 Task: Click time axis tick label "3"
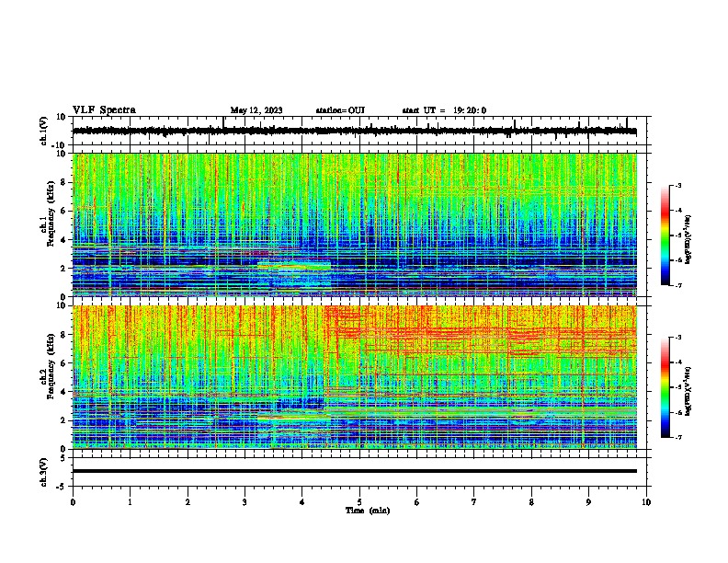pyautogui.click(x=245, y=502)
